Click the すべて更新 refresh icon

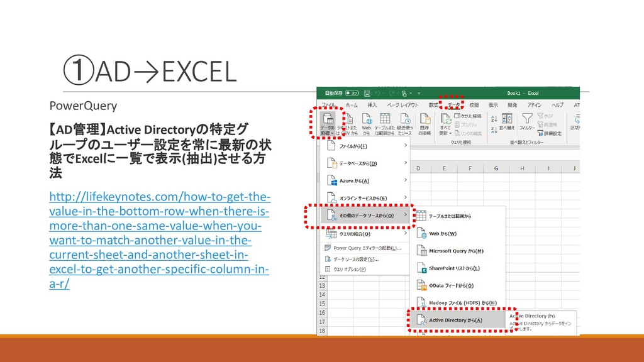click(445, 119)
